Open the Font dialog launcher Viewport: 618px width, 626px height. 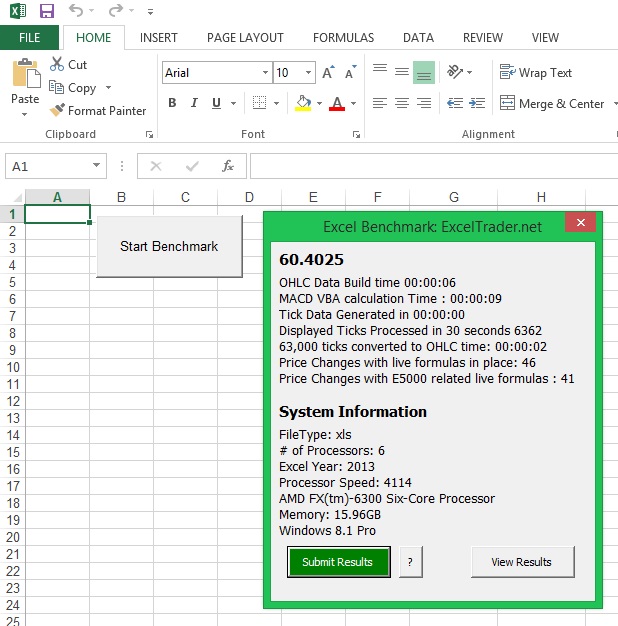click(356, 135)
